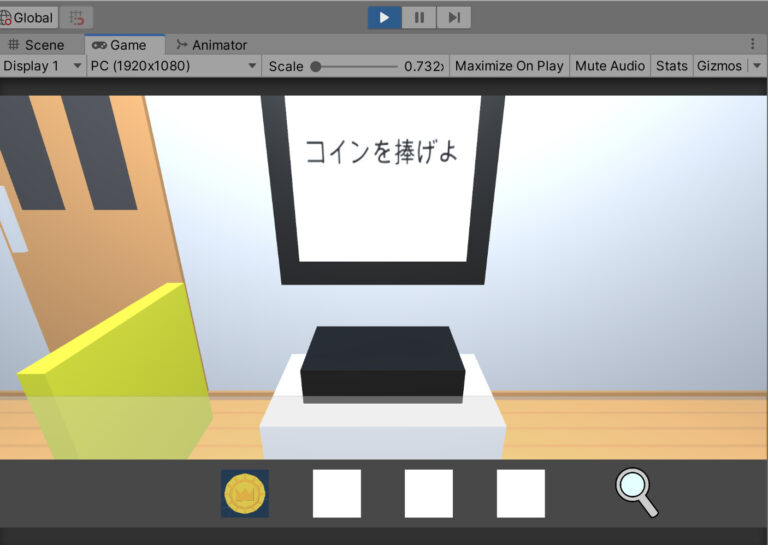Image resolution: width=768 pixels, height=545 pixels.
Task: Toggle grid snapping icon in toolbar
Action: pyautogui.click(x=76, y=18)
